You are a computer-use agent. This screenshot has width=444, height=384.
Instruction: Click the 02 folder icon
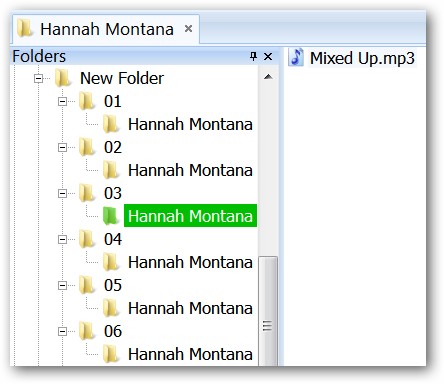[87, 147]
